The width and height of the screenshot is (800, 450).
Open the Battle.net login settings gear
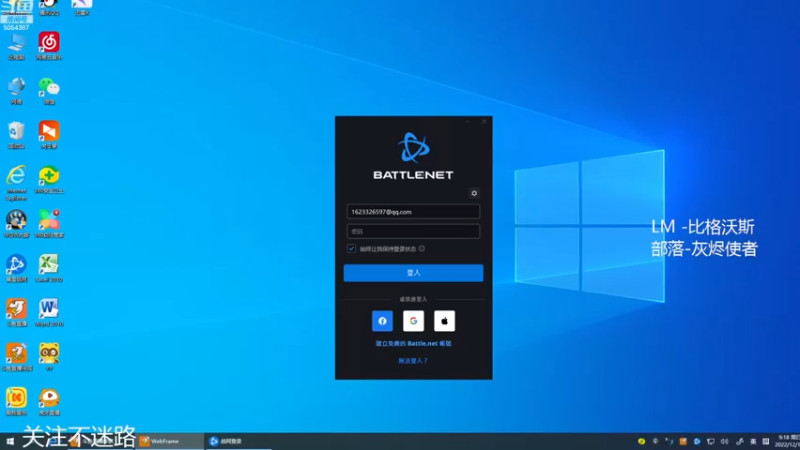coord(474,193)
